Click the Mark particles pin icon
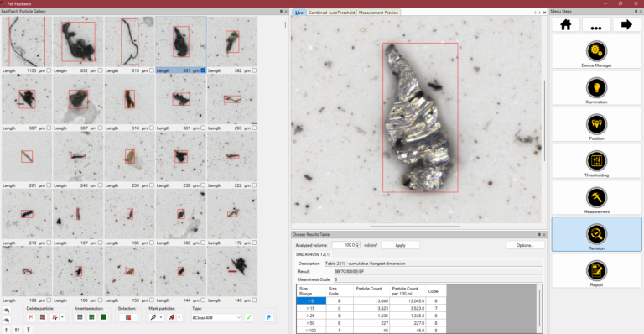This screenshot has width=644, height=334. coord(153,317)
